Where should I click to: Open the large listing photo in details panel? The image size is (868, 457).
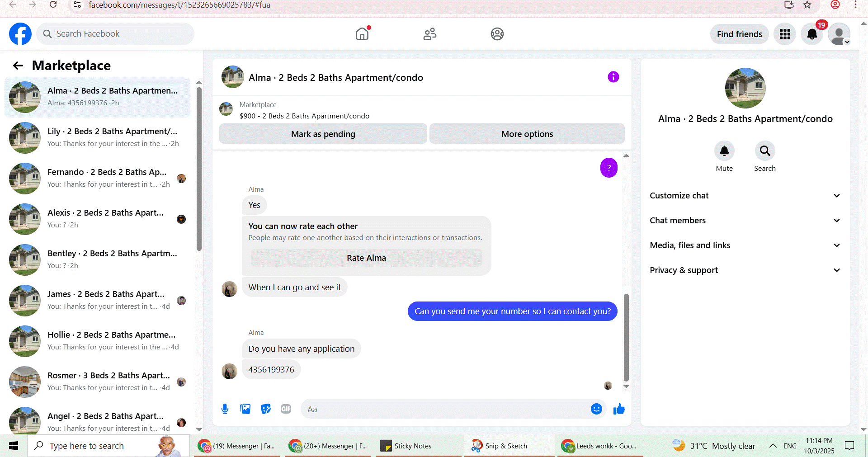(x=745, y=88)
